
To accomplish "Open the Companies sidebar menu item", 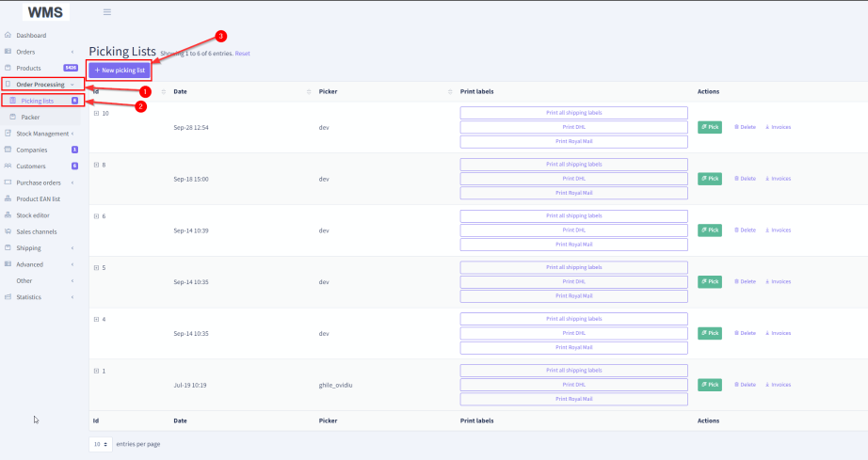I will click(x=31, y=150).
